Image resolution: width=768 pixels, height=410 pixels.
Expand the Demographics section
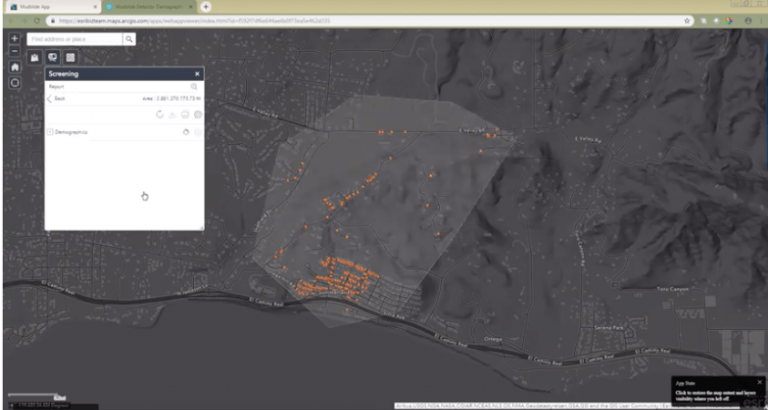pyautogui.click(x=50, y=132)
